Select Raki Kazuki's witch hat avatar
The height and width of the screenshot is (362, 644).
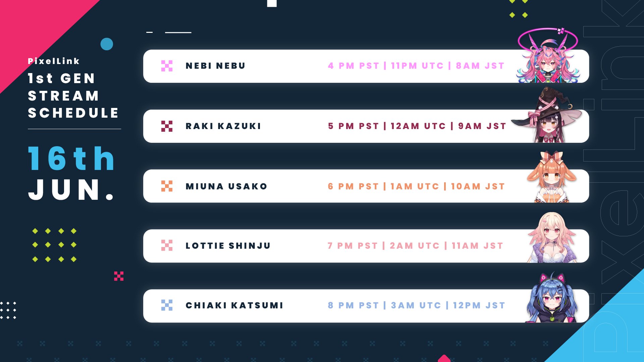click(547, 115)
